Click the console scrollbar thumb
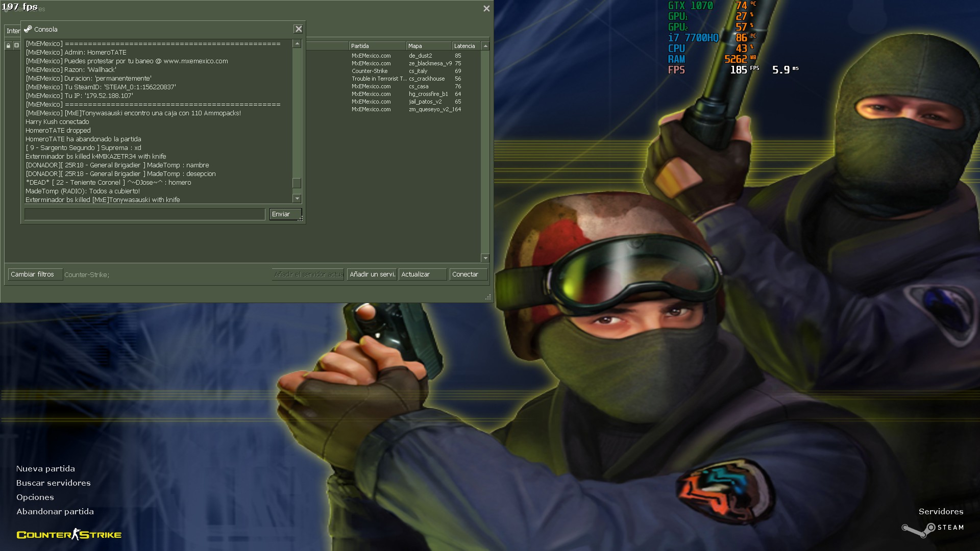 pos(297,183)
